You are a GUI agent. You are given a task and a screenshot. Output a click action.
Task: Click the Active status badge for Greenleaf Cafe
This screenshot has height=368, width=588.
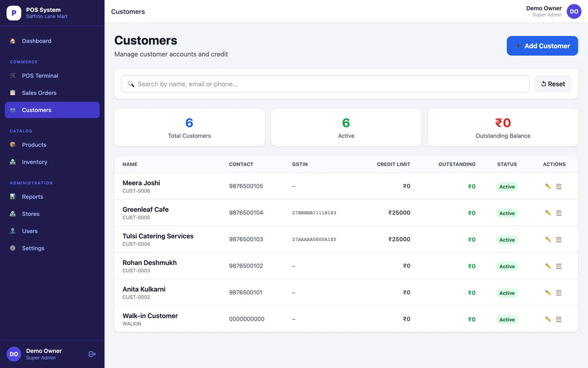coord(507,213)
